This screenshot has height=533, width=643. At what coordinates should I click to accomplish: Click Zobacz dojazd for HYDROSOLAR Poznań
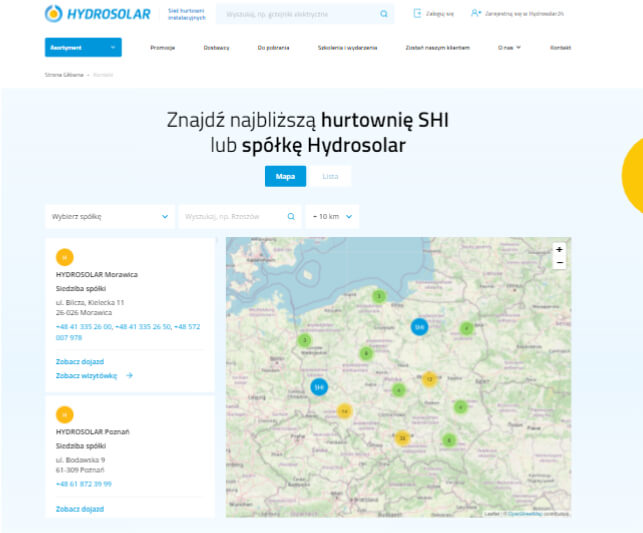coord(80,509)
